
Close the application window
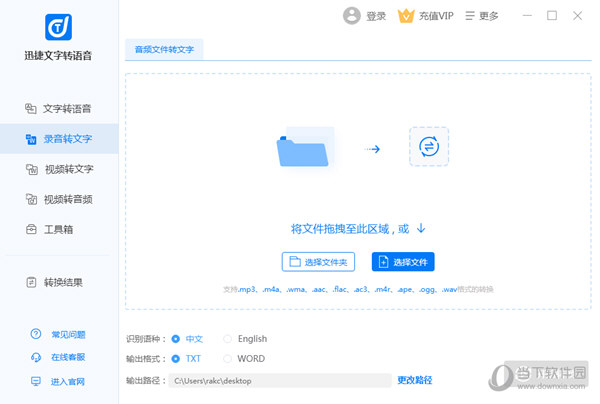coord(577,16)
